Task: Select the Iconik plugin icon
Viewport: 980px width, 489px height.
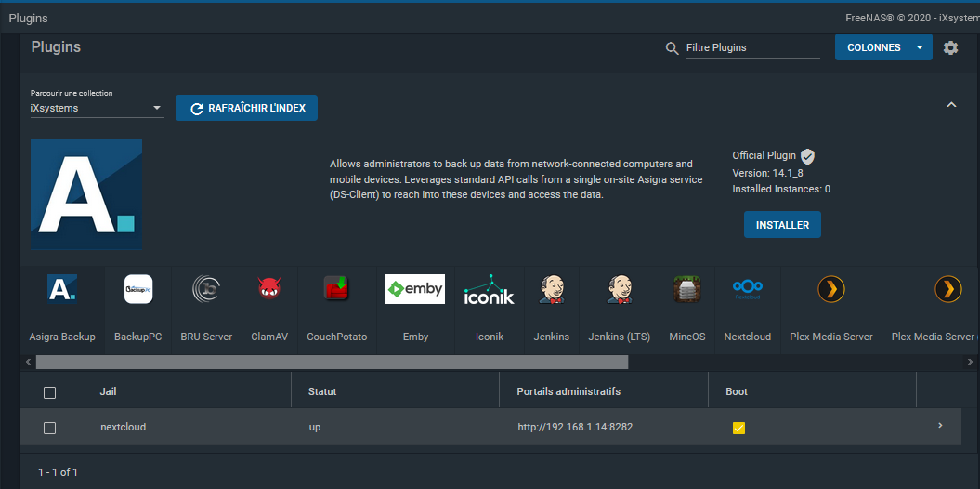Action: tap(489, 290)
